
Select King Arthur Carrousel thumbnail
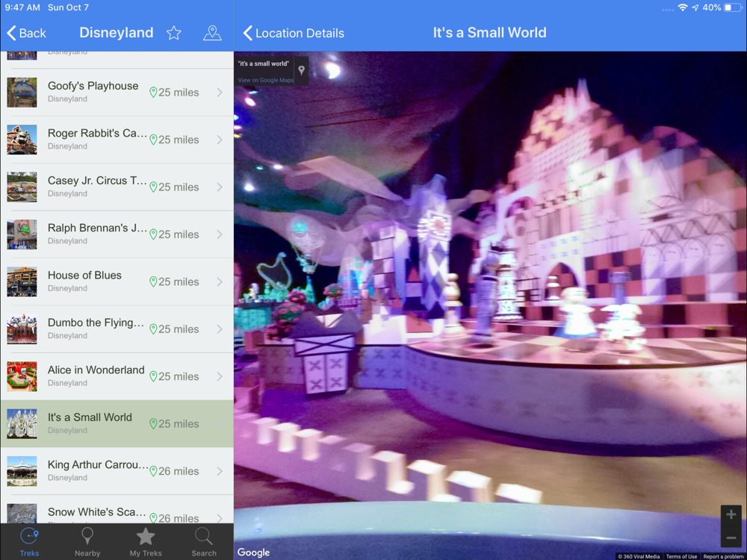[22, 471]
